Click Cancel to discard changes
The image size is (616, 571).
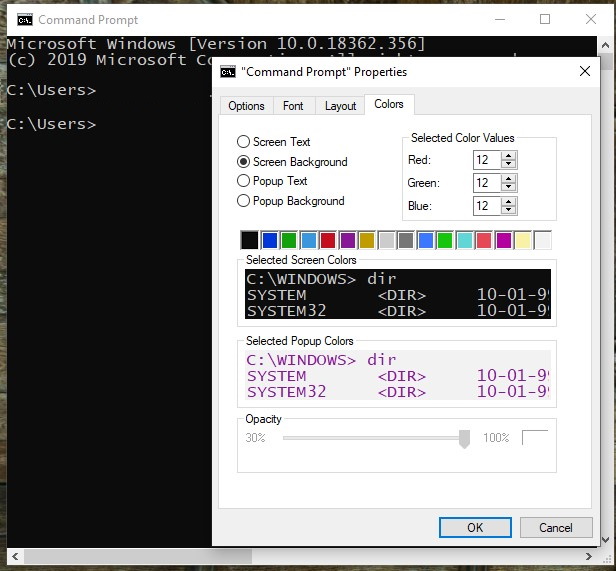[x=556, y=527]
